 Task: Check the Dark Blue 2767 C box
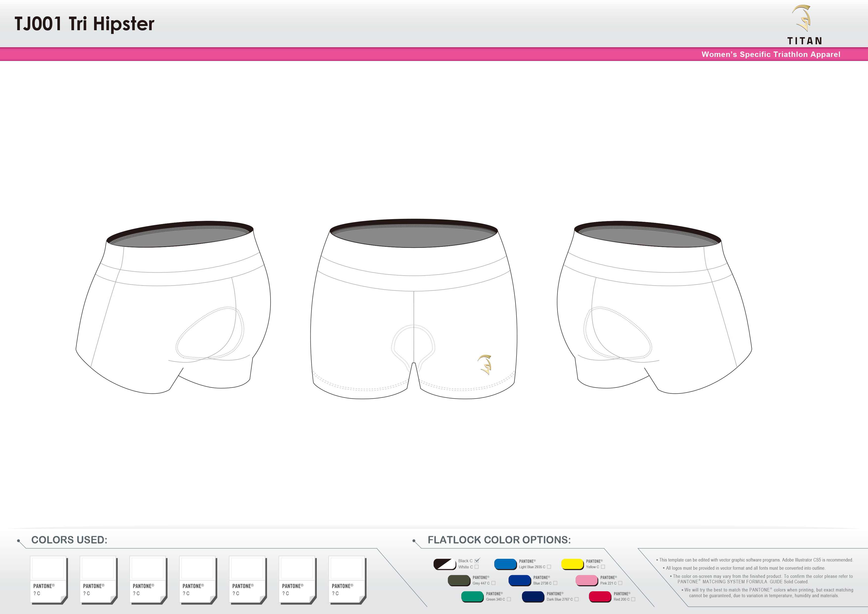pos(576,599)
